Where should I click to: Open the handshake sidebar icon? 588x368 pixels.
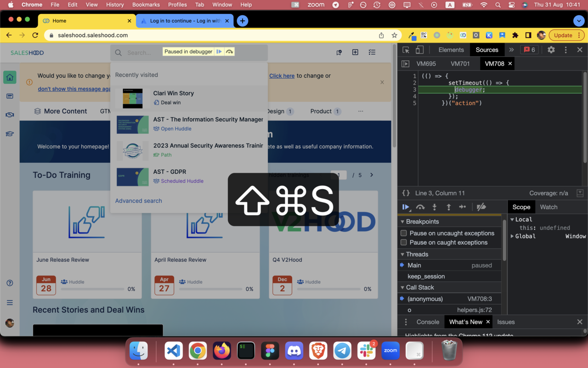click(x=10, y=115)
